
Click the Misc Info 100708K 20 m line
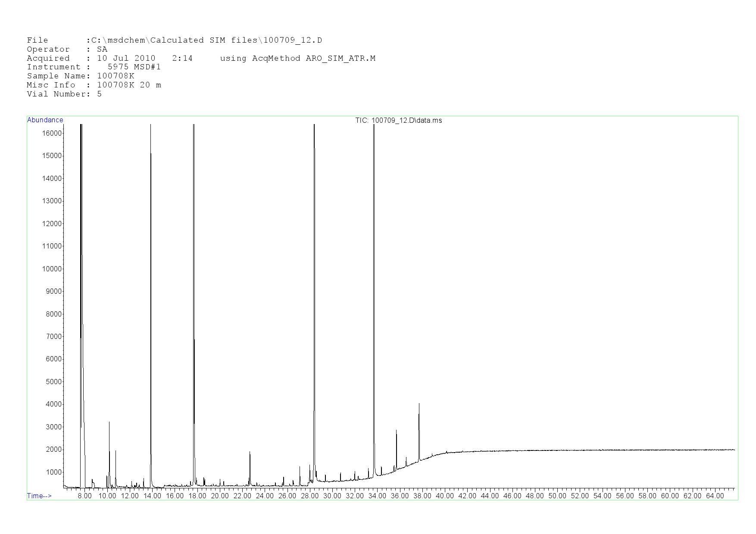pyautogui.click(x=94, y=85)
